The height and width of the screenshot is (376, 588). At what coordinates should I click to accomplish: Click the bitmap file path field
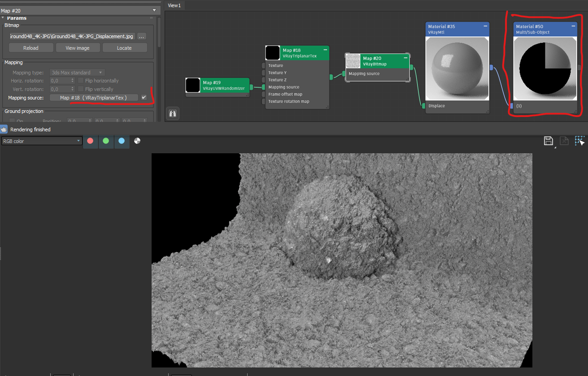coord(72,36)
